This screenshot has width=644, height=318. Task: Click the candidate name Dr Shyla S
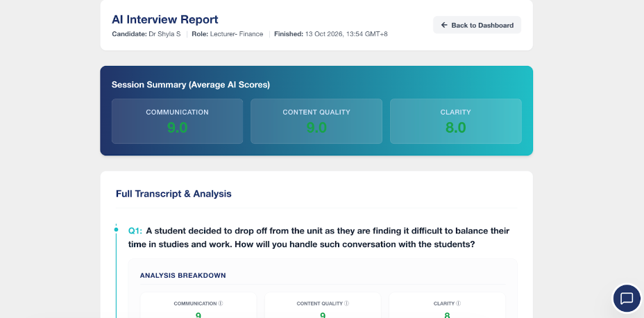(x=164, y=34)
